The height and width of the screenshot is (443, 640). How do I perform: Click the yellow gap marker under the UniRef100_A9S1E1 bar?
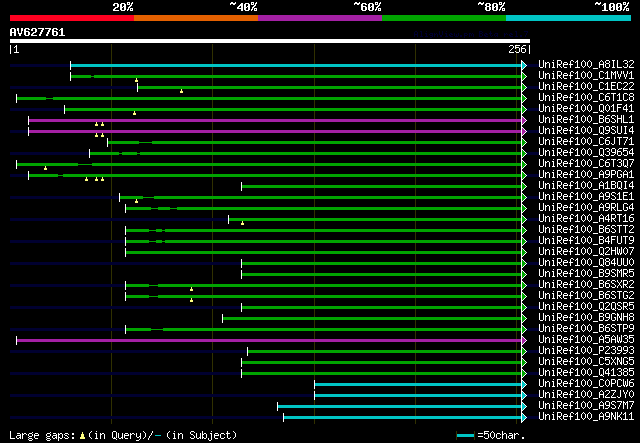(136, 201)
